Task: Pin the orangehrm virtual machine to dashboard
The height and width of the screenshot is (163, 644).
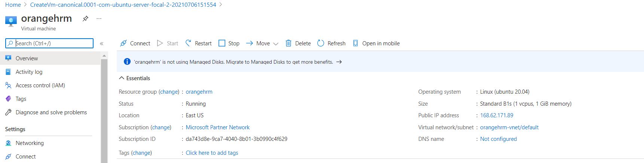Action: pyautogui.click(x=85, y=18)
